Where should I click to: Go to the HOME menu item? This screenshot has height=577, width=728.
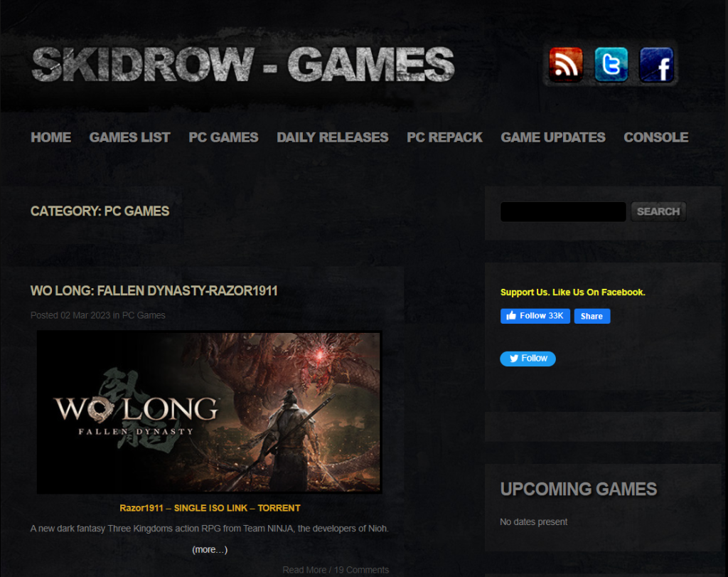pos(51,137)
